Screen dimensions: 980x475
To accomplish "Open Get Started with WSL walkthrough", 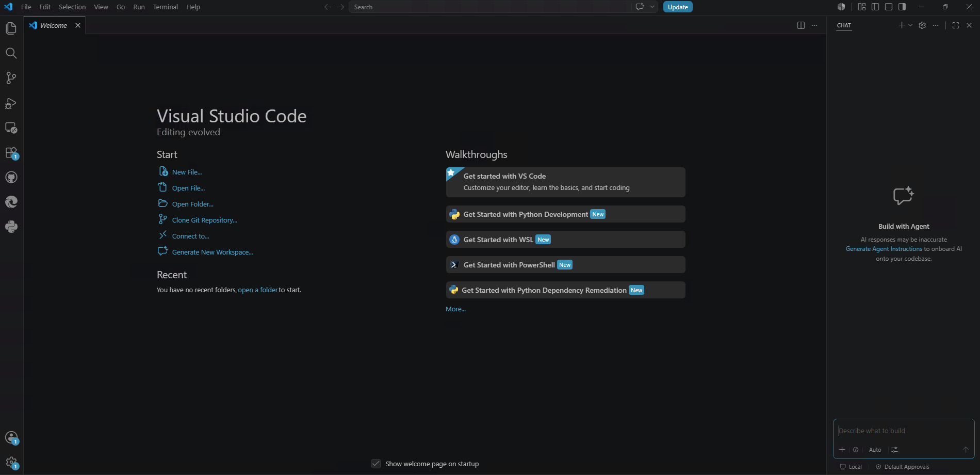I will coord(565,240).
